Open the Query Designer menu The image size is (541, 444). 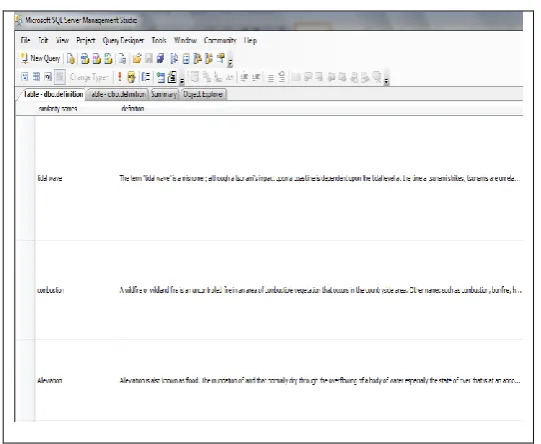coord(123,40)
